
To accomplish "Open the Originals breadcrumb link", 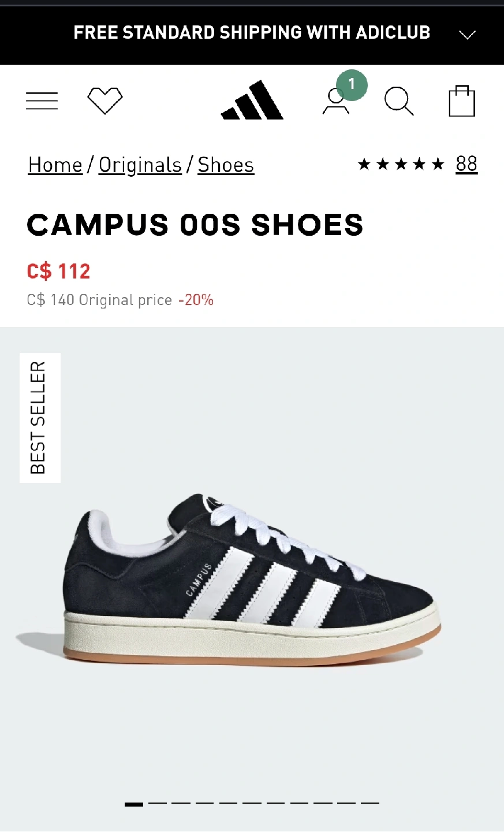I will (x=140, y=165).
